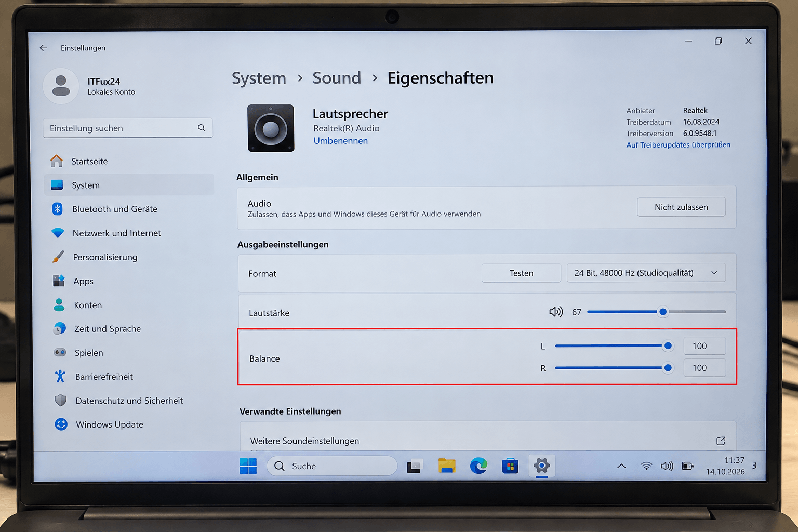Click the Datenschutz und Sicherheit shield icon
The height and width of the screenshot is (532, 798).
(61, 400)
